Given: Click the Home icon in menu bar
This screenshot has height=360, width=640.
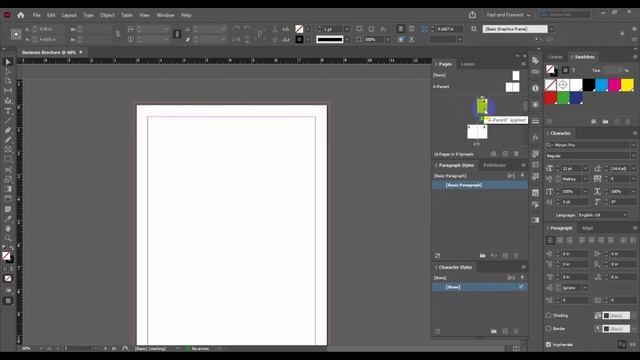Looking at the screenshot, I should click(x=21, y=15).
